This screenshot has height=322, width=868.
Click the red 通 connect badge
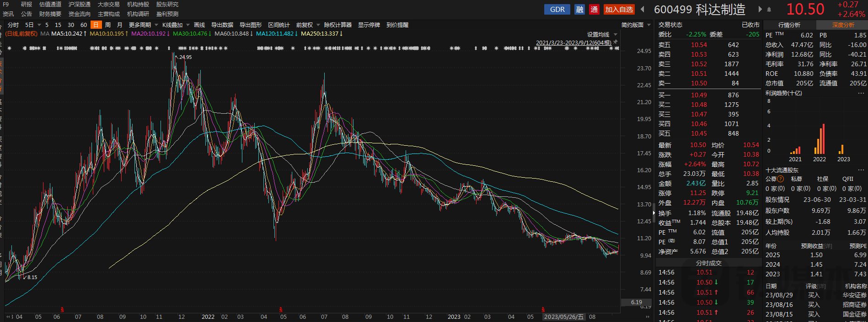pyautogui.click(x=594, y=9)
